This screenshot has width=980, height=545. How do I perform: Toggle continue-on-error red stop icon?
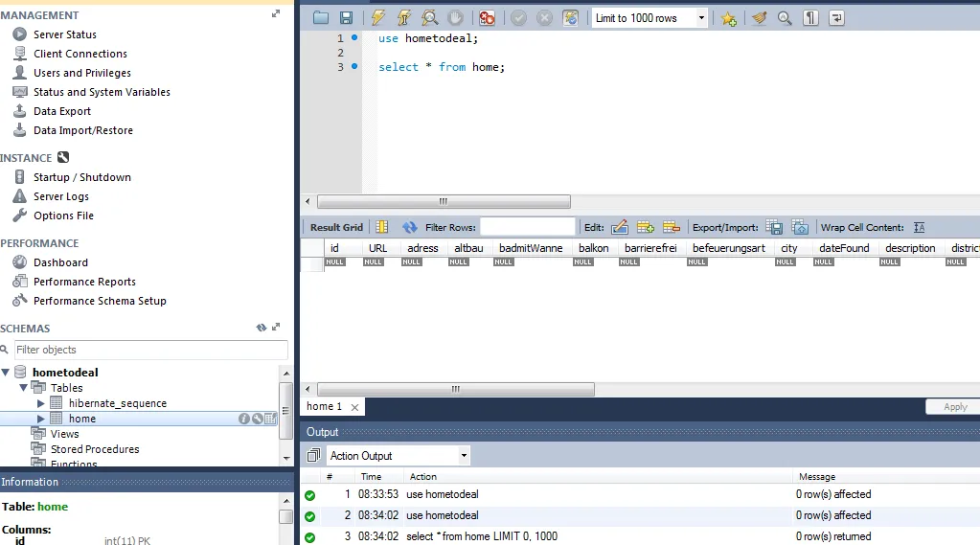(x=487, y=18)
